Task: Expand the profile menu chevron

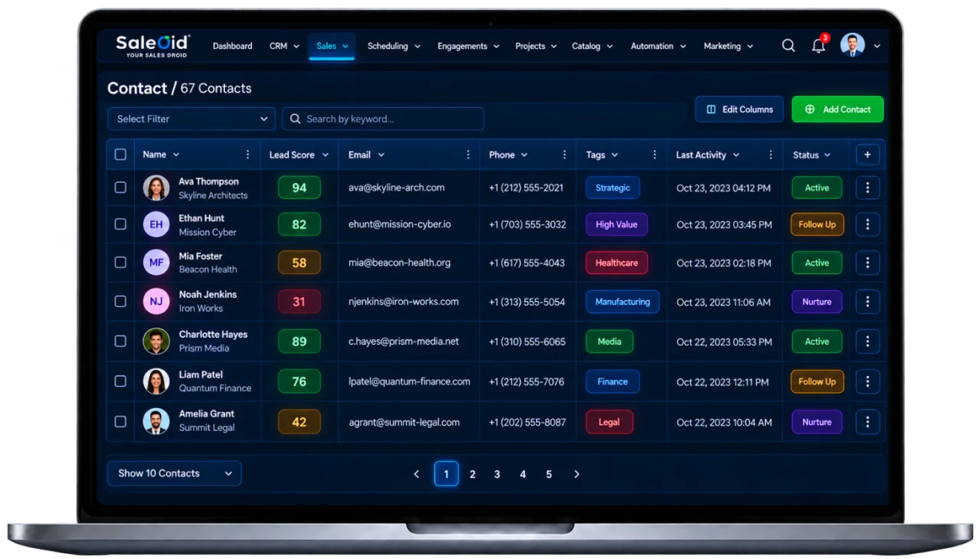Action: (x=877, y=46)
